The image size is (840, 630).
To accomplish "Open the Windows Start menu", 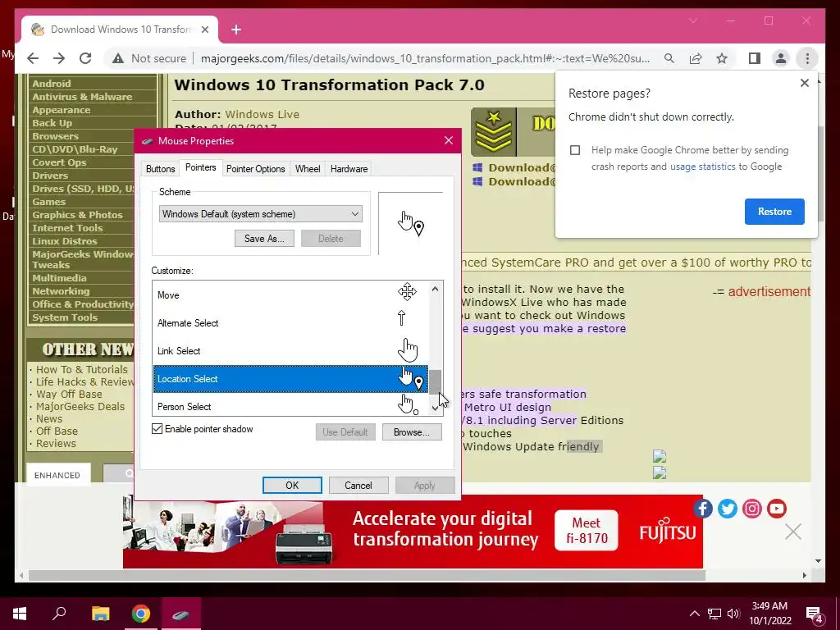I will click(20, 614).
